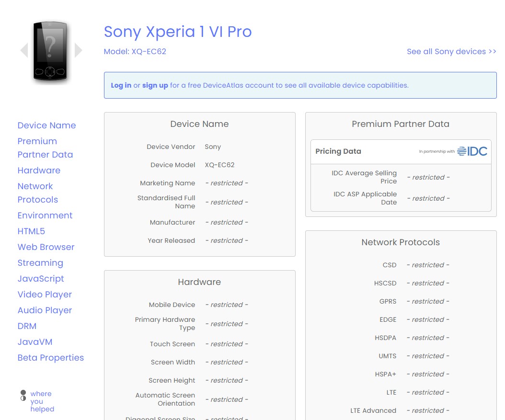Select Video Player in the sidebar

pyautogui.click(x=45, y=294)
